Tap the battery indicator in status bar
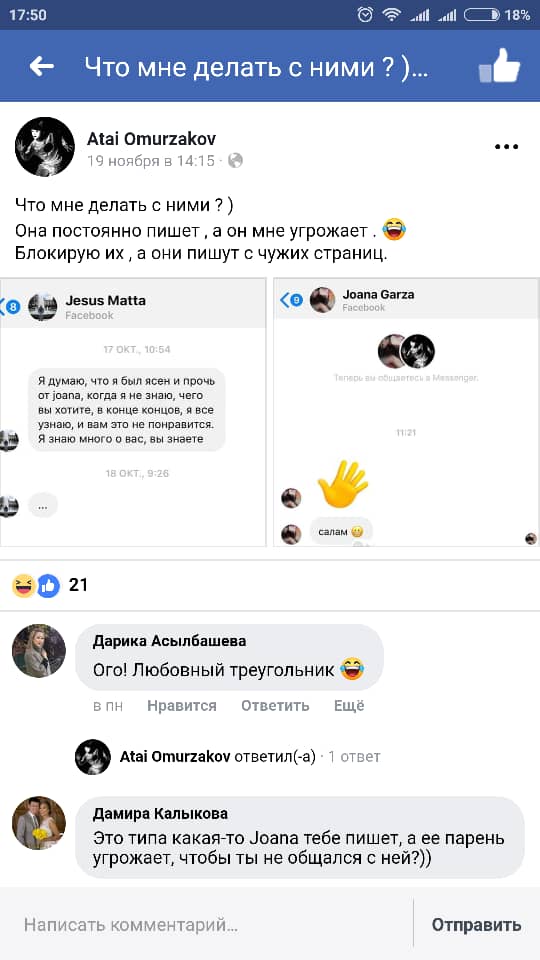The image size is (540, 960). 482,15
